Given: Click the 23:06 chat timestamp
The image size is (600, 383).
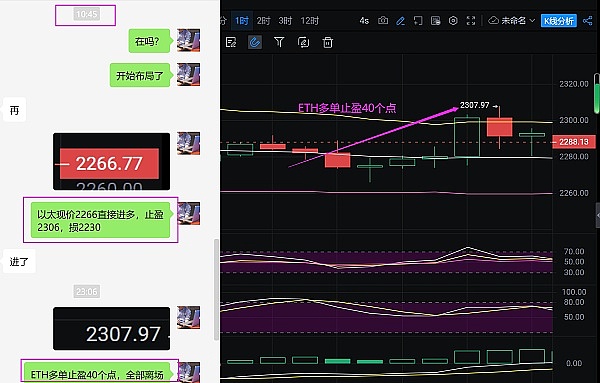Looking at the screenshot, I should point(86,292).
